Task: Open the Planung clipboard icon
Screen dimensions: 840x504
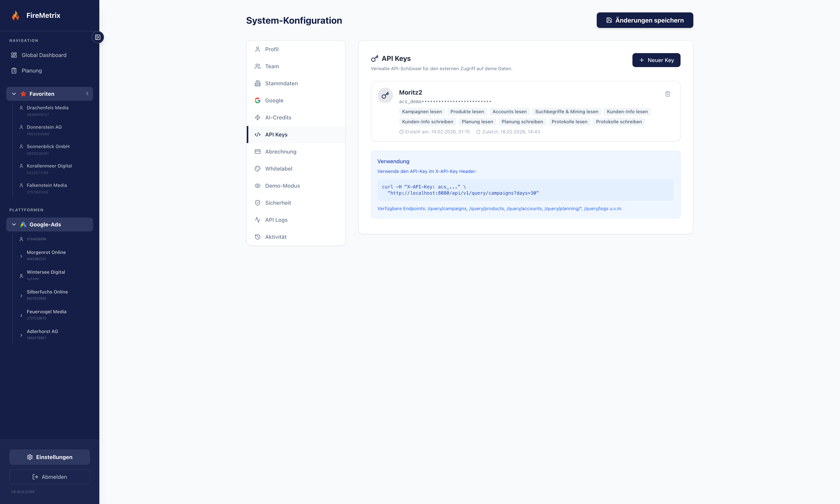Action: [x=14, y=70]
